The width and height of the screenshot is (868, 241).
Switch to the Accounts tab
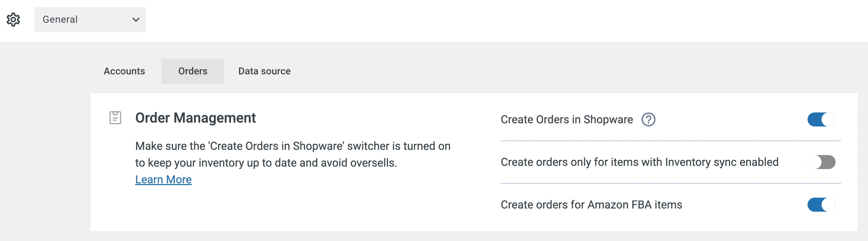click(x=124, y=71)
